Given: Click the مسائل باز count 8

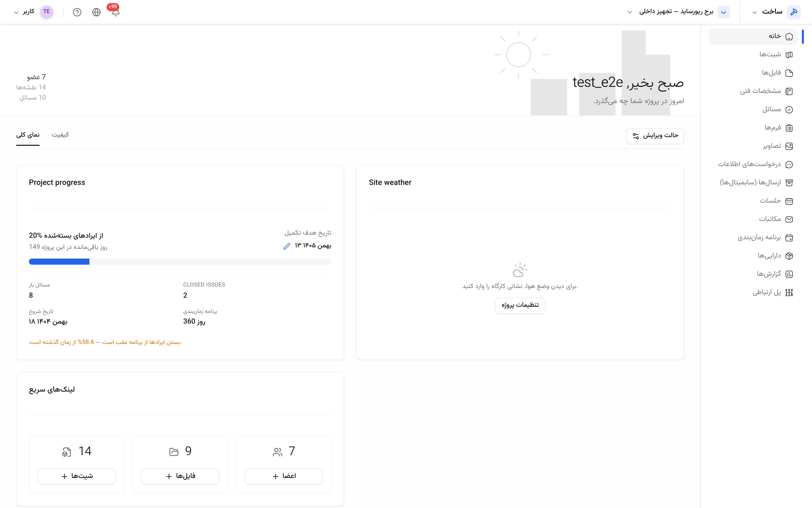Looking at the screenshot, I should click(31, 295).
